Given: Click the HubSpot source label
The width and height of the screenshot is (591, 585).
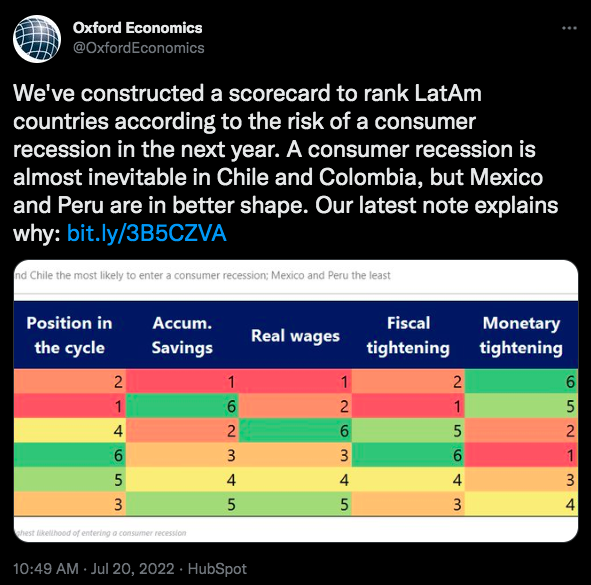Looking at the screenshot, I should point(217,568).
